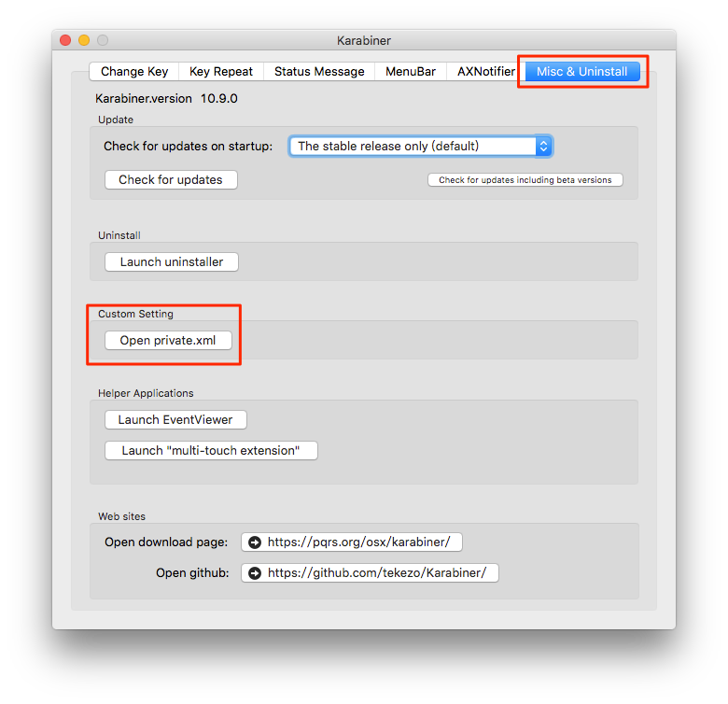Select the Status Message tab
Image resolution: width=728 pixels, height=704 pixels.
tap(319, 72)
